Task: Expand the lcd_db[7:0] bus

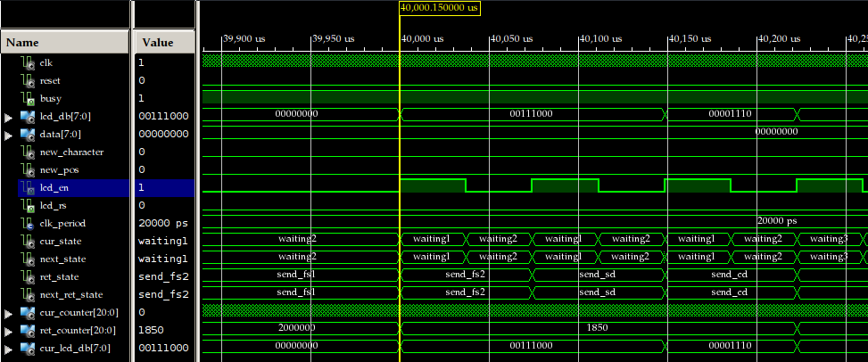Action: (x=9, y=116)
